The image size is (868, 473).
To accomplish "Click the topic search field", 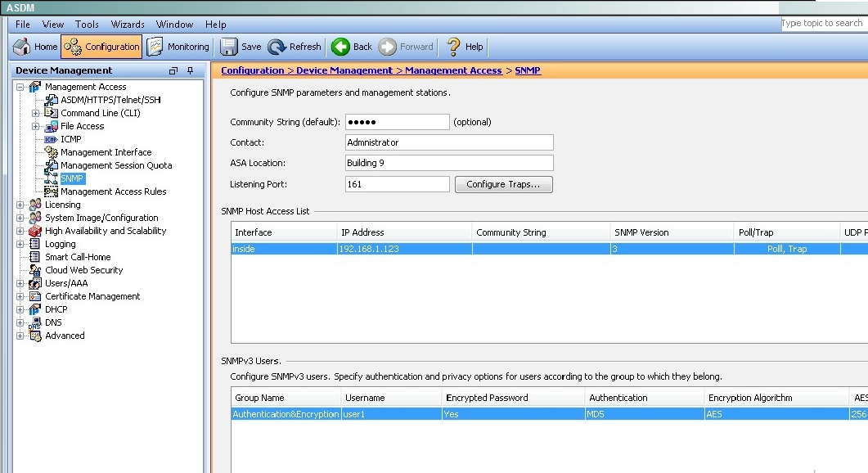I will click(824, 23).
